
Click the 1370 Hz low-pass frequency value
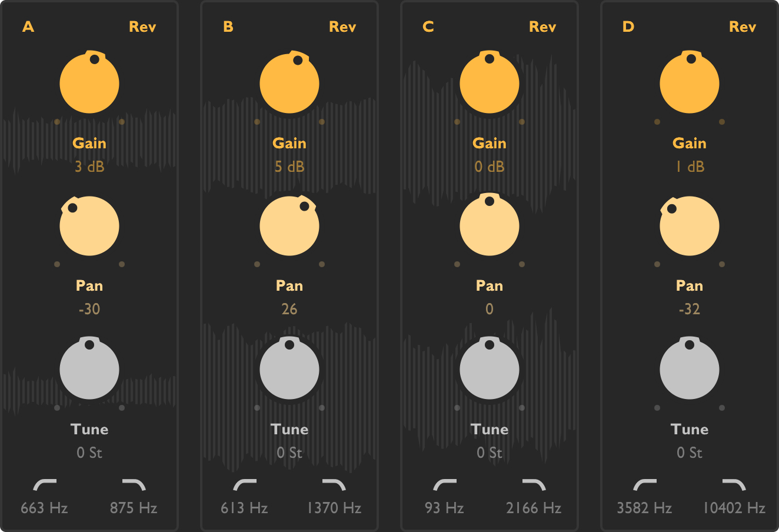click(334, 508)
